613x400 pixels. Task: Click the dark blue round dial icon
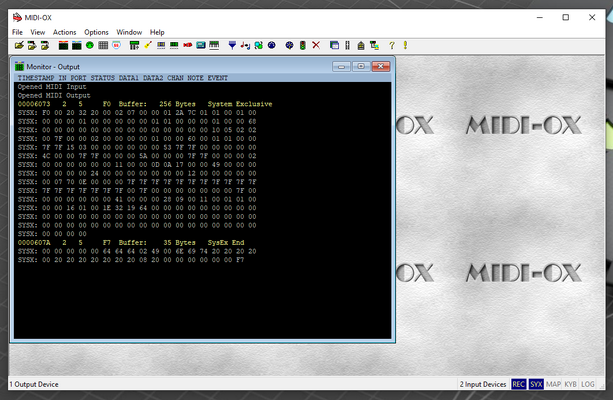click(272, 46)
